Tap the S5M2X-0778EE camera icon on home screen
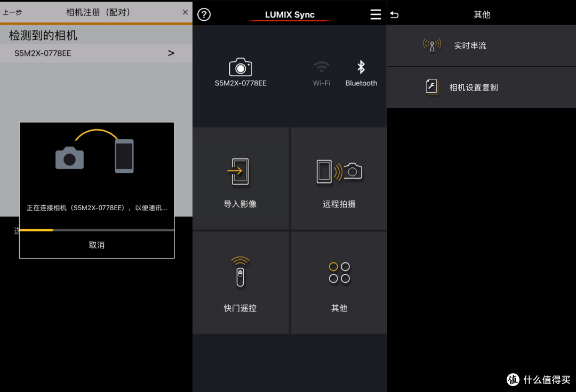Image resolution: width=576 pixels, height=392 pixels. point(241,67)
